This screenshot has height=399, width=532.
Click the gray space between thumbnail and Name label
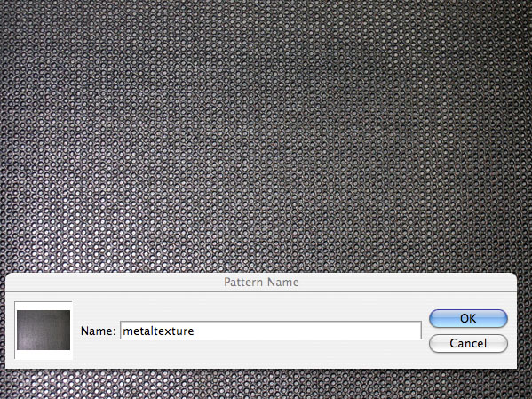point(76,331)
